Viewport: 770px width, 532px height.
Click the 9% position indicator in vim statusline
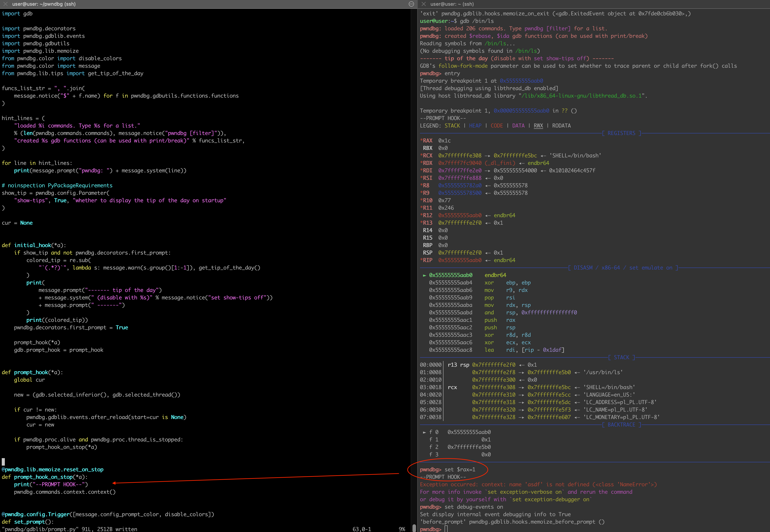(x=402, y=529)
